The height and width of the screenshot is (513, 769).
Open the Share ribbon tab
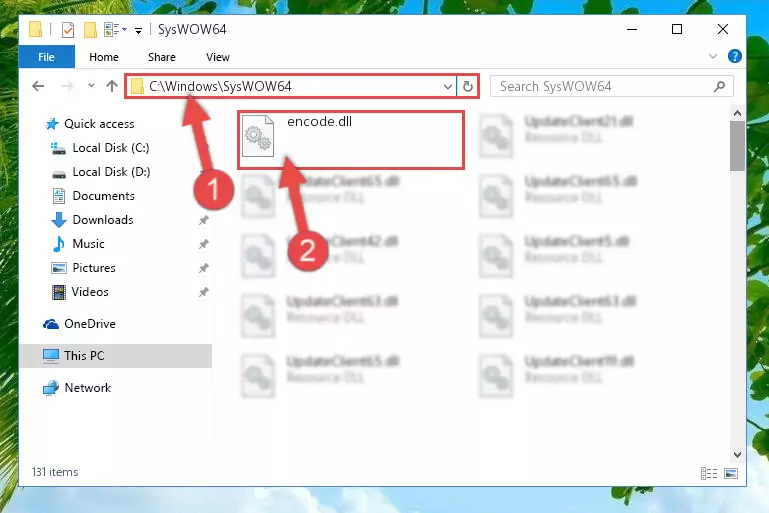click(x=162, y=57)
